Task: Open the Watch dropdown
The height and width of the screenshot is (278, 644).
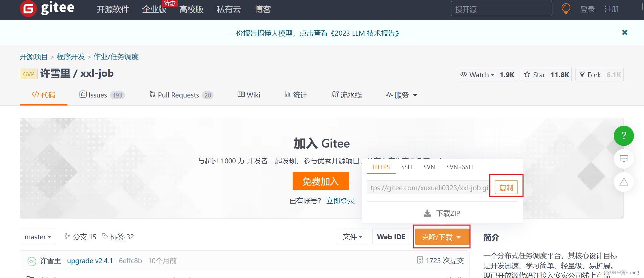Action: pos(477,75)
